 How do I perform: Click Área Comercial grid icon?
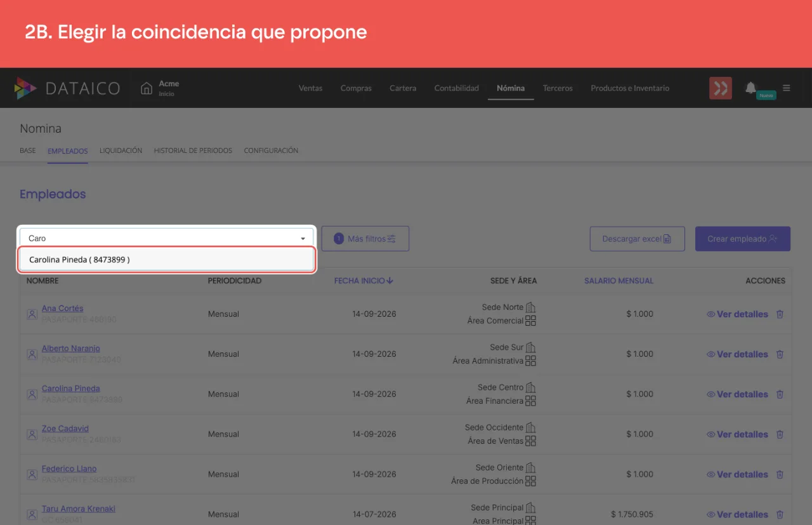point(531,321)
